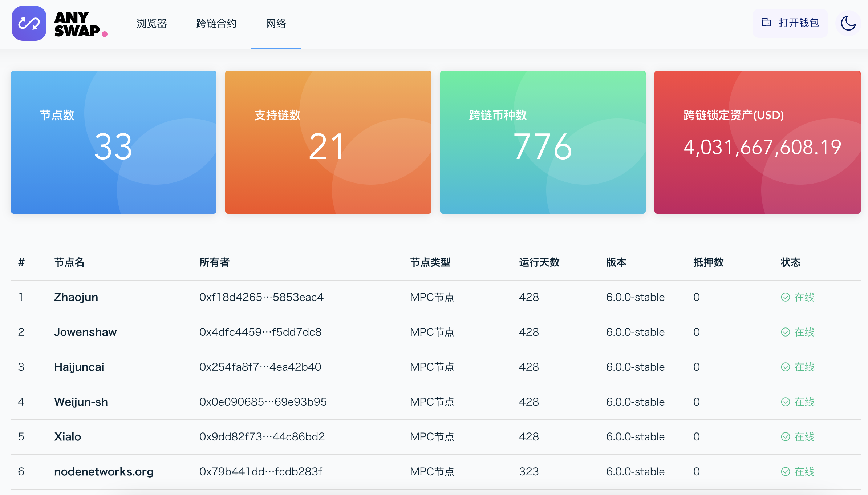Viewport: 868px width, 495px height.
Task: Click the node name Jowenshaw
Action: pyautogui.click(x=85, y=332)
